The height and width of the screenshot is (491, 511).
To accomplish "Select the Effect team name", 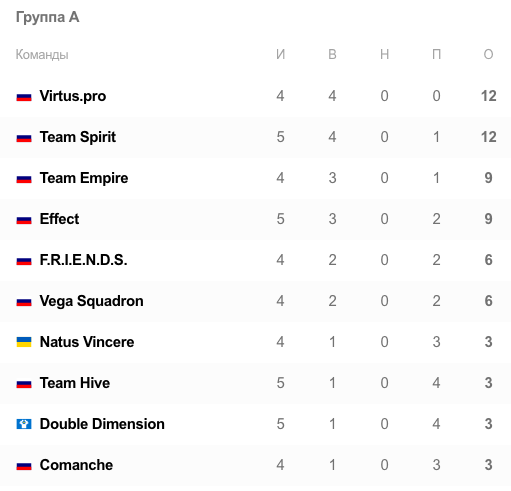I will tap(59, 219).
